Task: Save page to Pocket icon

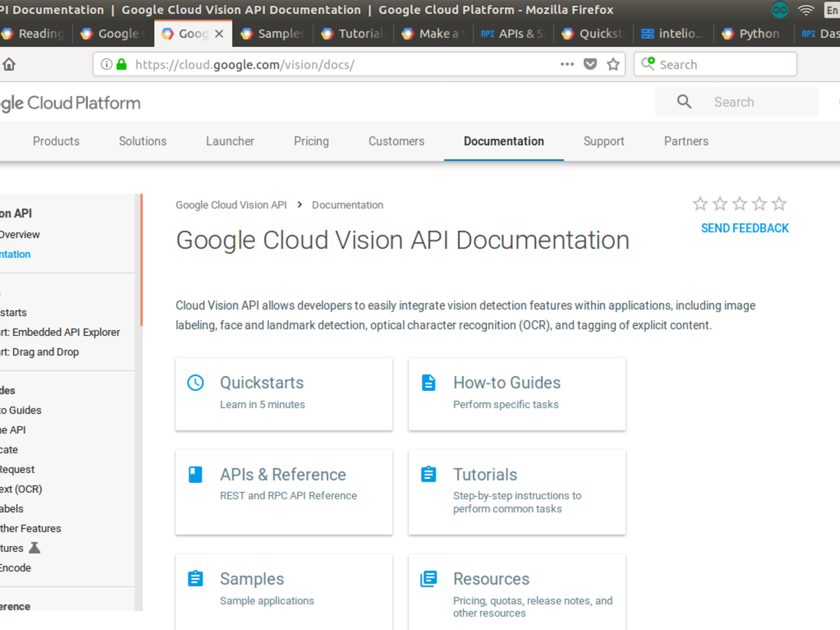Action: point(590,64)
